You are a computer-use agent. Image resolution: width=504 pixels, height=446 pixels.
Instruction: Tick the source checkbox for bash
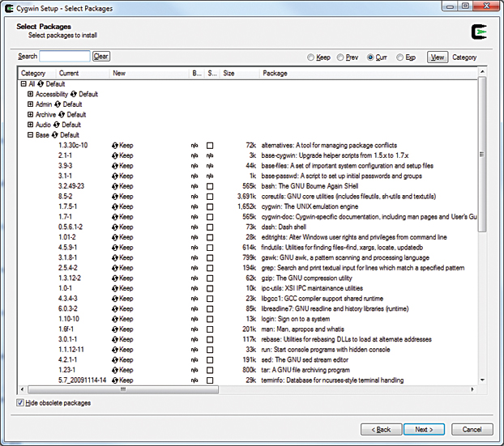pyautogui.click(x=210, y=186)
